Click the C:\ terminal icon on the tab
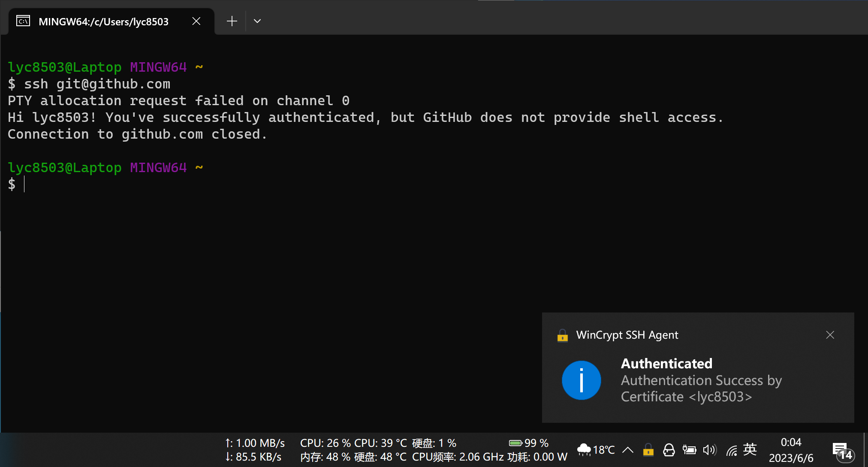This screenshot has height=467, width=868. tap(23, 20)
